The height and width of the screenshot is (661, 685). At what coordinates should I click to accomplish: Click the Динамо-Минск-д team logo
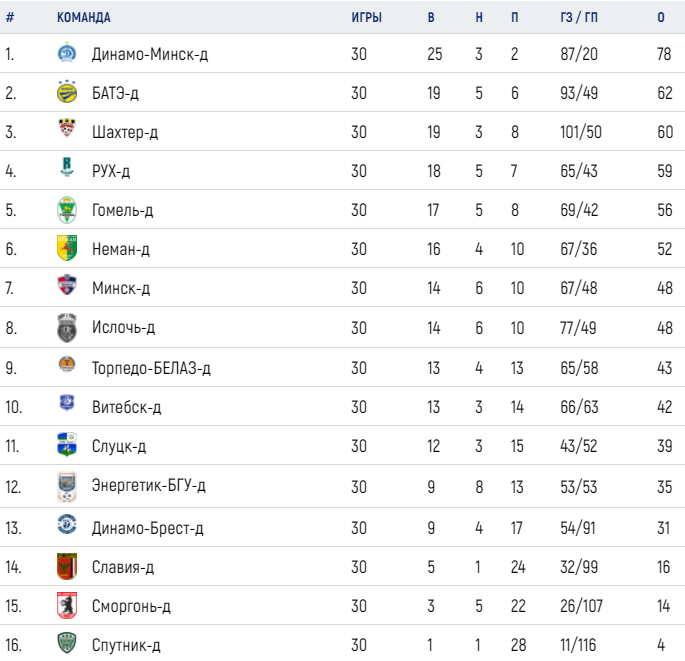[66, 54]
